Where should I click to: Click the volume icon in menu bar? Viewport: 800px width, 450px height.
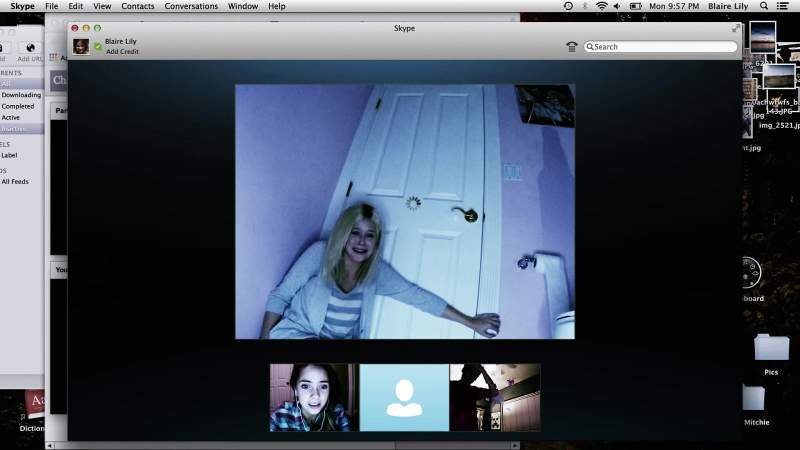(617, 6)
